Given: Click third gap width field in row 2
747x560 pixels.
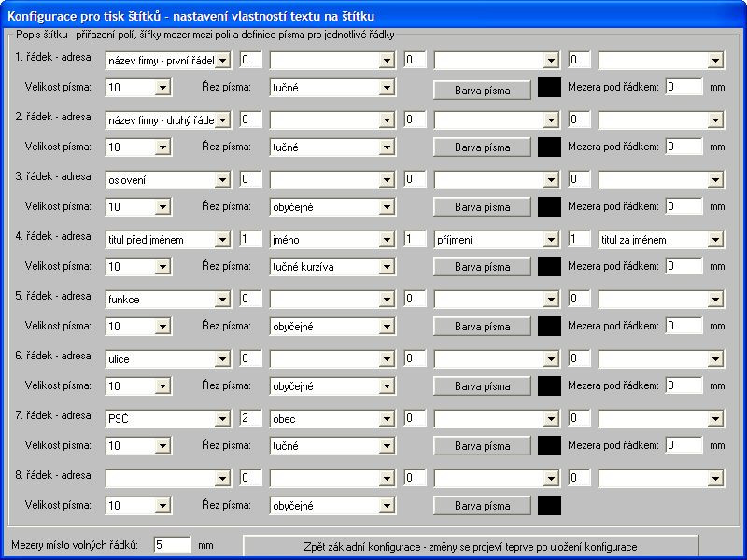Looking at the screenshot, I should tap(579, 119).
